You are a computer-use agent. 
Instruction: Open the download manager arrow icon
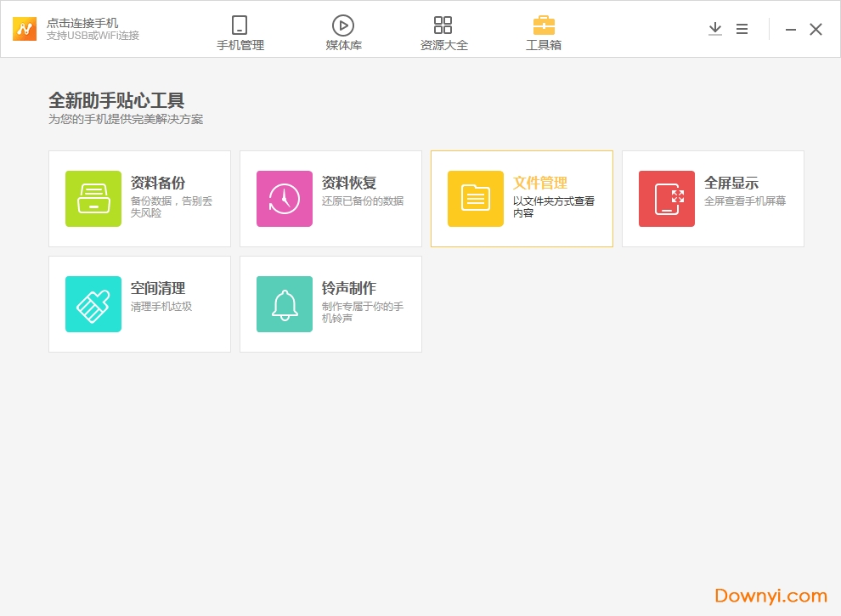(715, 29)
